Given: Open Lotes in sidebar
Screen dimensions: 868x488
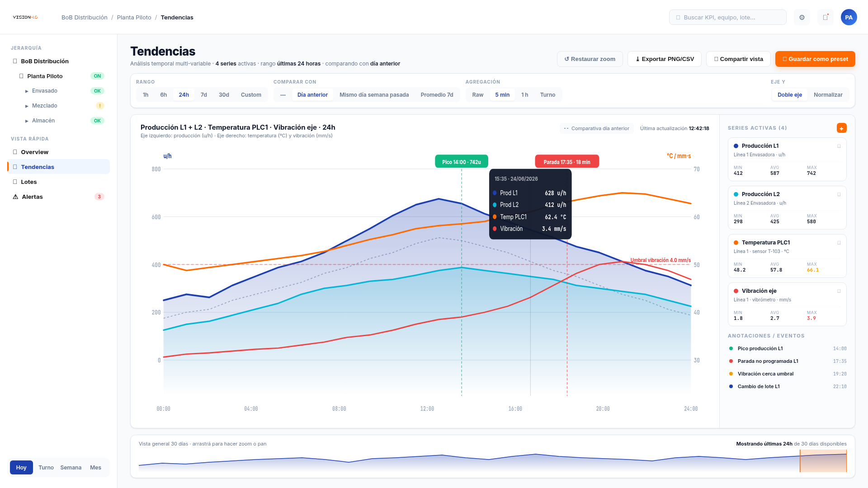Looking at the screenshot, I should [58, 182].
